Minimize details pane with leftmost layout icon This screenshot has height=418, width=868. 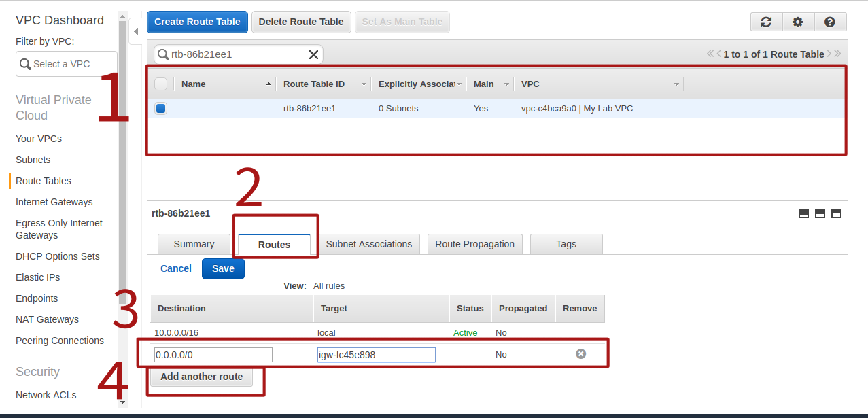(803, 213)
